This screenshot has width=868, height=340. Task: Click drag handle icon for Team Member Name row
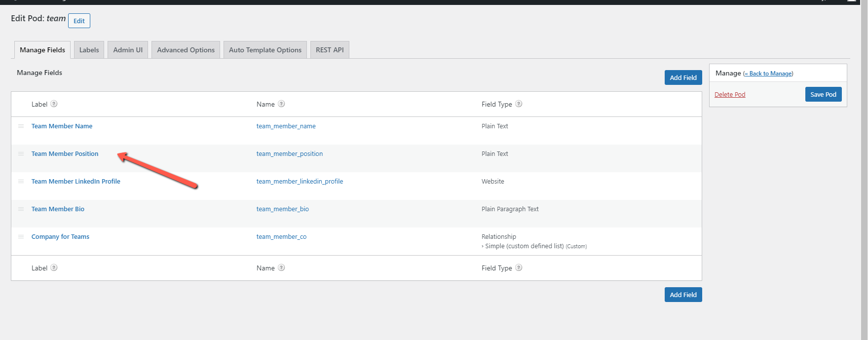click(21, 126)
